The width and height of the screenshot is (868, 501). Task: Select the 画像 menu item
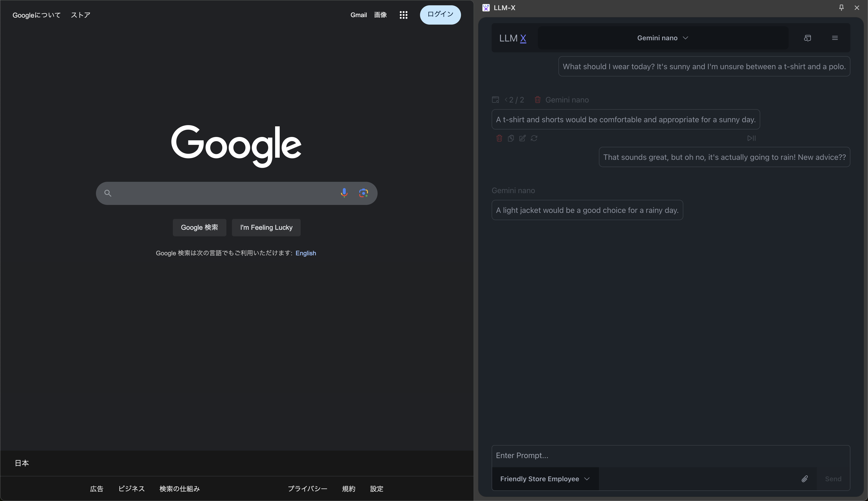click(x=380, y=14)
